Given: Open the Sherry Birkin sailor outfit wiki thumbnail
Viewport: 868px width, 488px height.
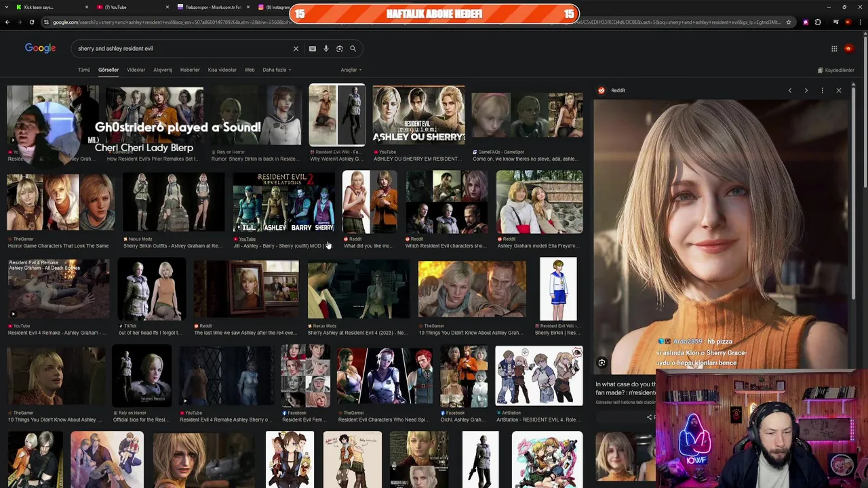Looking at the screenshot, I should (x=558, y=289).
